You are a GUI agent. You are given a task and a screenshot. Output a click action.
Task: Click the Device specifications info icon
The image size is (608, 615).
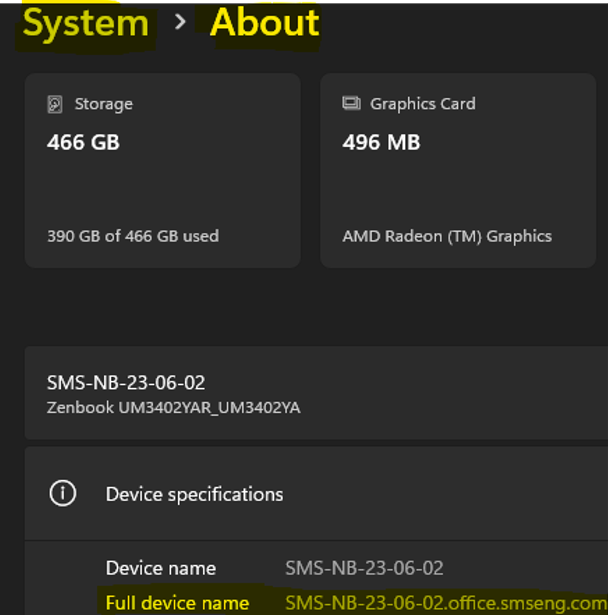[63, 494]
